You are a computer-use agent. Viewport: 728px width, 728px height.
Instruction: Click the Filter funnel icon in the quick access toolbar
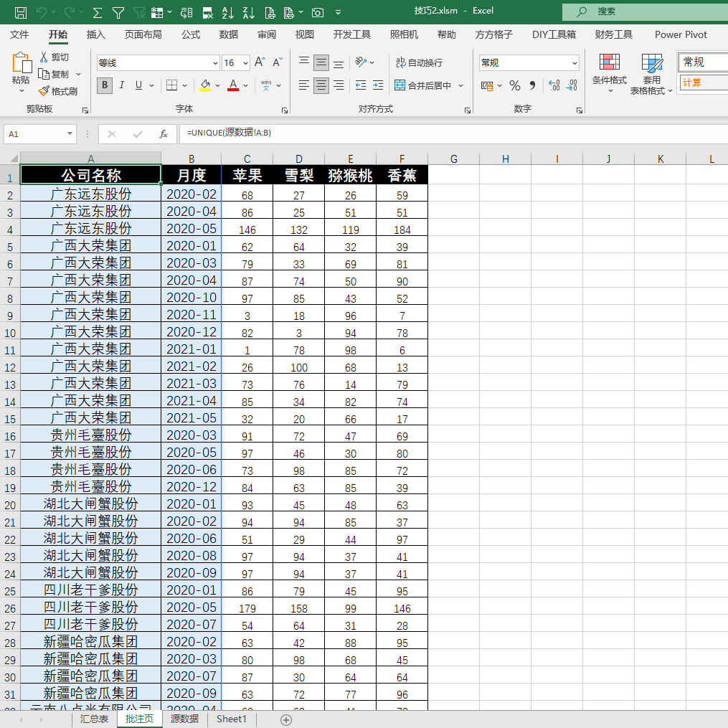pyautogui.click(x=118, y=12)
